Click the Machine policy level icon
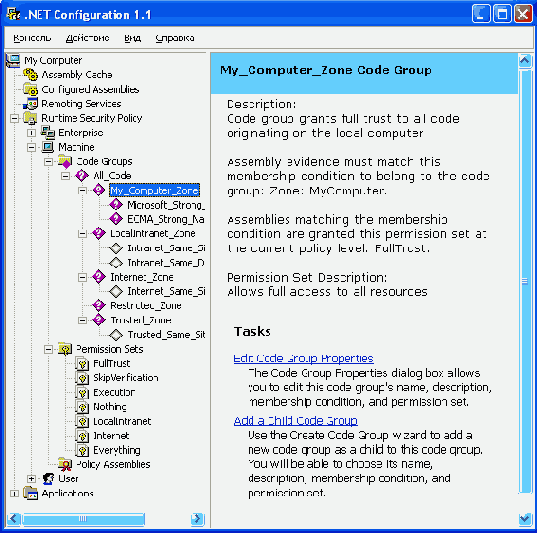The image size is (537, 533). pos(48,147)
